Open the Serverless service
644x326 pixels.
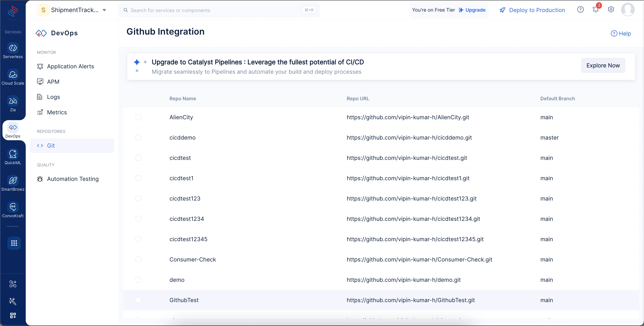13,51
